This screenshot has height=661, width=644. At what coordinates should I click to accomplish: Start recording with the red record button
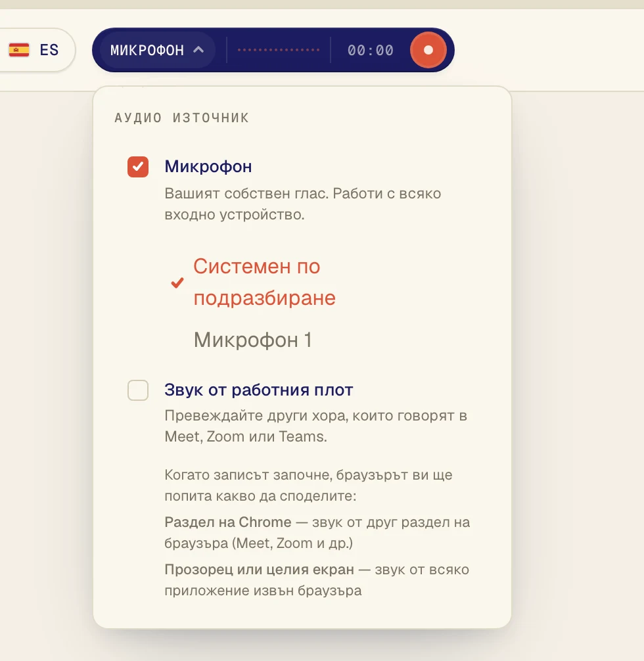click(x=428, y=50)
